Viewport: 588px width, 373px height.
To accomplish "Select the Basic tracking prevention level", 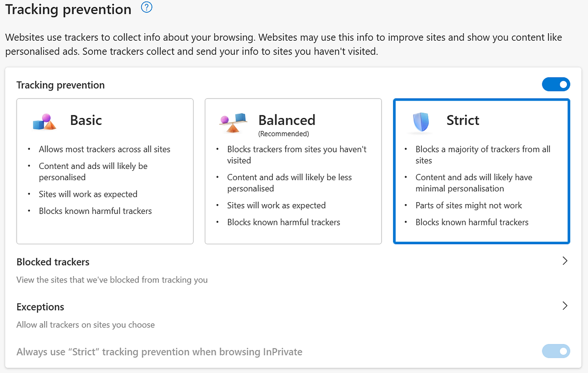I will click(x=105, y=171).
